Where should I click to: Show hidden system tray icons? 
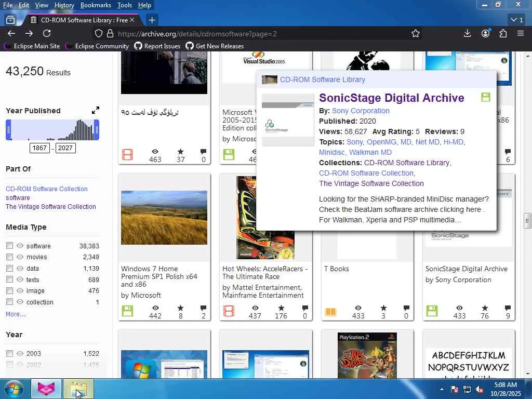point(442,389)
